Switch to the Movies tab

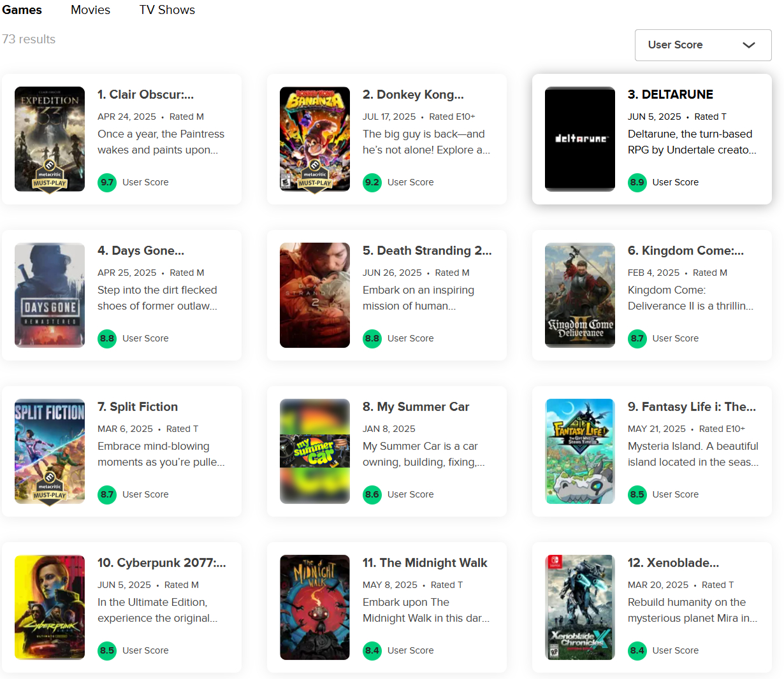click(91, 10)
